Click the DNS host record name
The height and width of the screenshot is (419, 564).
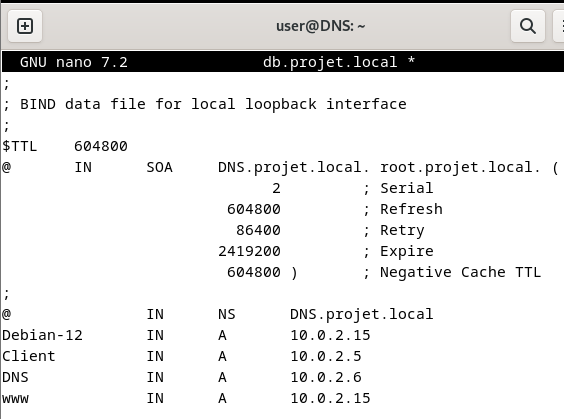(x=15, y=377)
